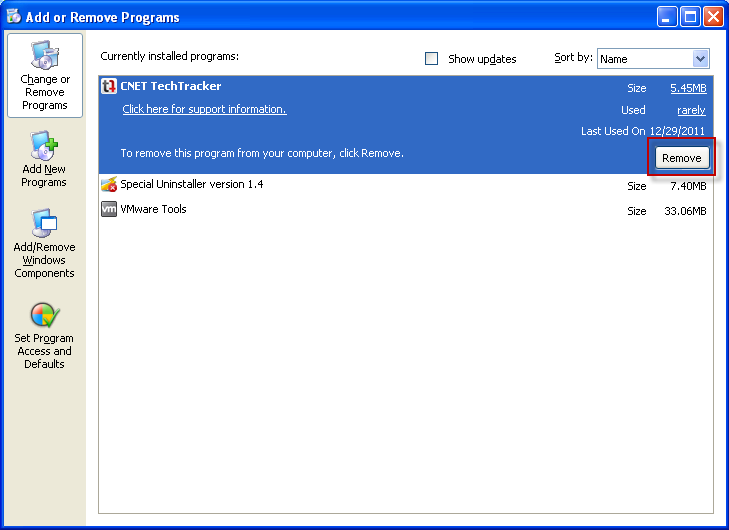This screenshot has width=729, height=530.
Task: Open the Add New Programs section
Action: [x=44, y=159]
